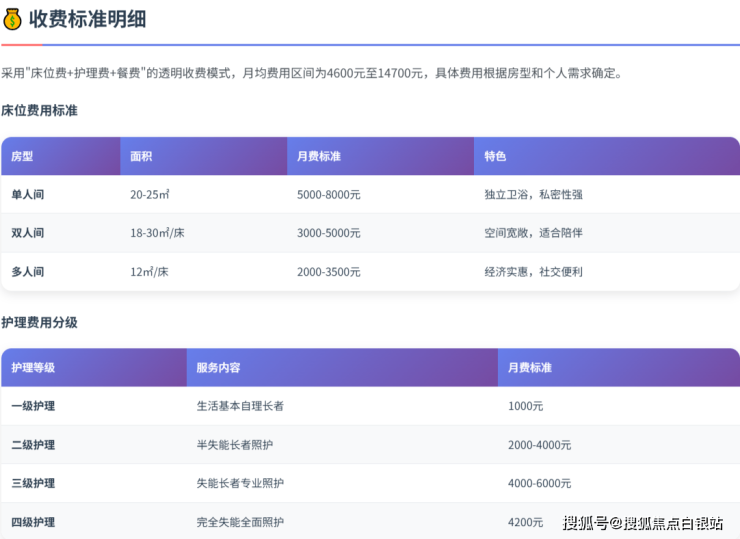740x539 pixels.
Task: Select the 一级护理 row label
Action: (33, 406)
